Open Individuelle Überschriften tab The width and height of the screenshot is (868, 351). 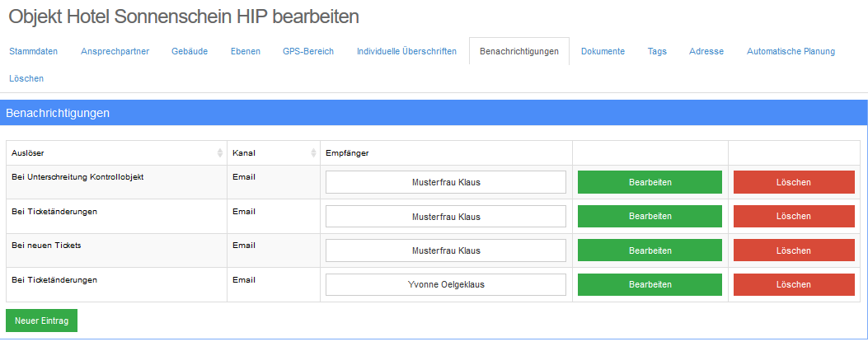point(406,51)
